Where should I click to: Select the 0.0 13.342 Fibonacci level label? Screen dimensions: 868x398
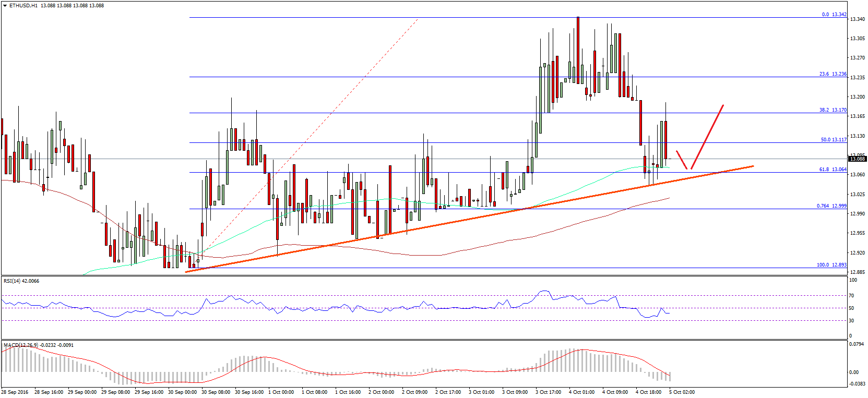[x=834, y=15]
